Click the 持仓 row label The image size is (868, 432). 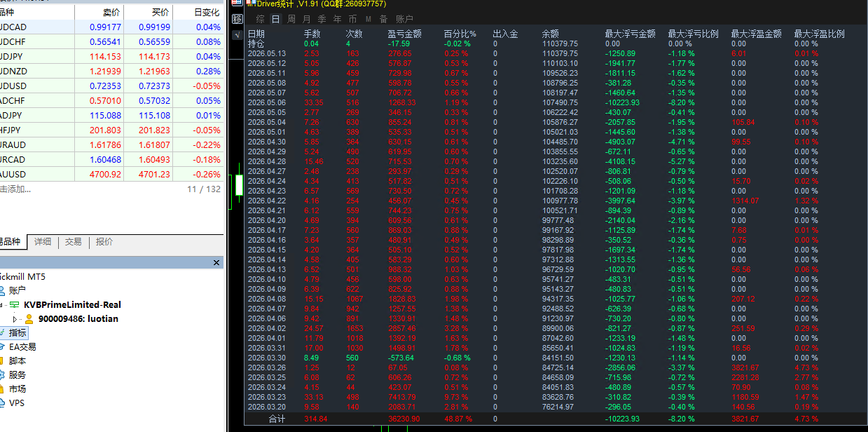(256, 43)
